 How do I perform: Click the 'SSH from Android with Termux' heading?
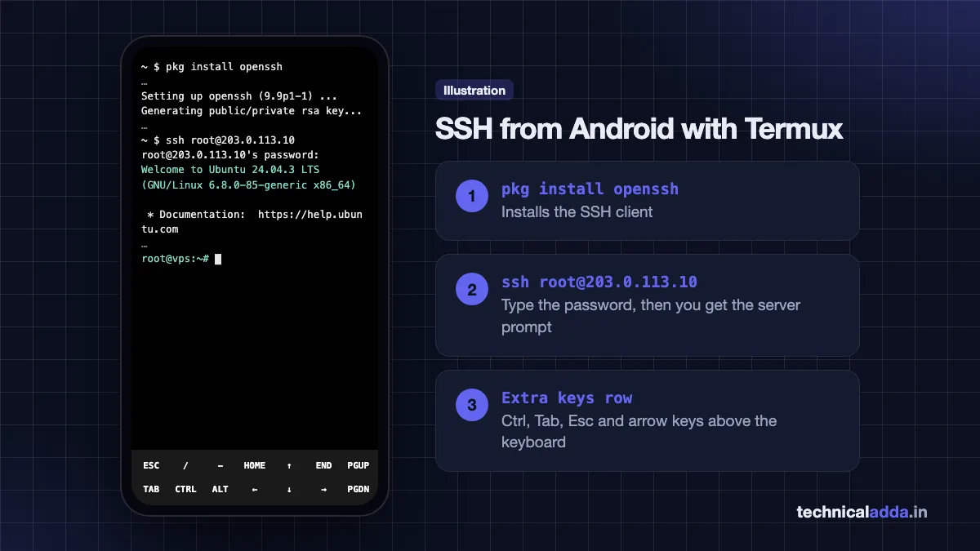point(639,129)
